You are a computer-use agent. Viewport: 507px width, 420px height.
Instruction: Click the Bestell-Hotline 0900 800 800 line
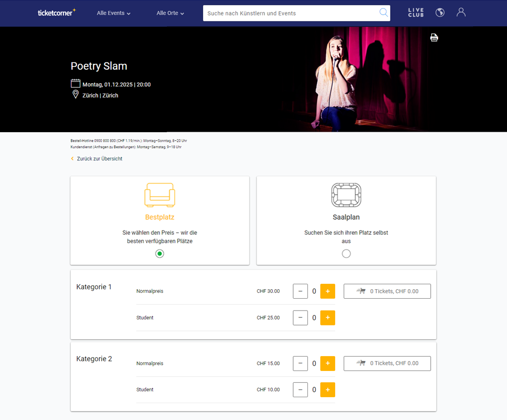[129, 141]
